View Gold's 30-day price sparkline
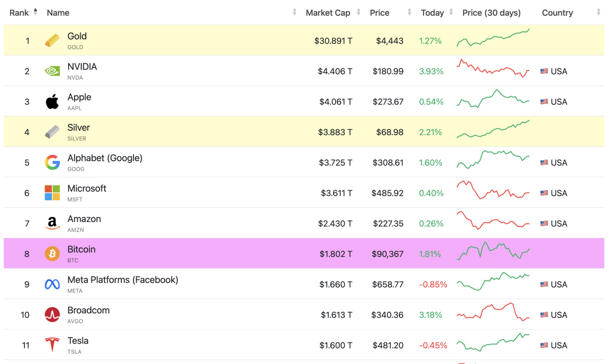The width and height of the screenshot is (609, 364). click(x=493, y=38)
